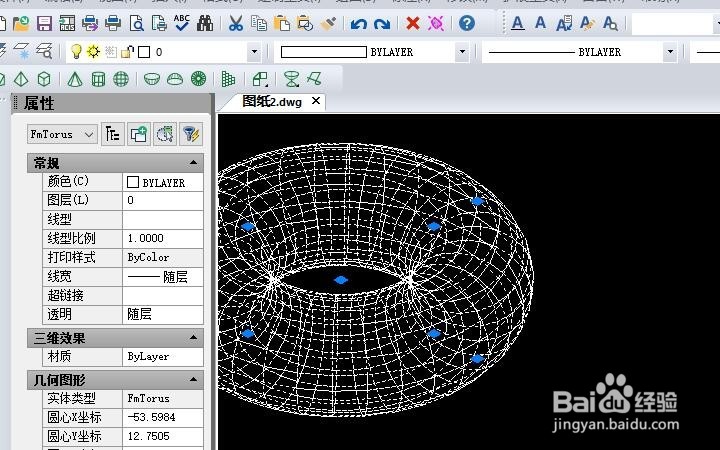Open the BYLAYER linetype dropdown
Image resolution: width=720 pixels, height=450 pixels.
tap(670, 52)
